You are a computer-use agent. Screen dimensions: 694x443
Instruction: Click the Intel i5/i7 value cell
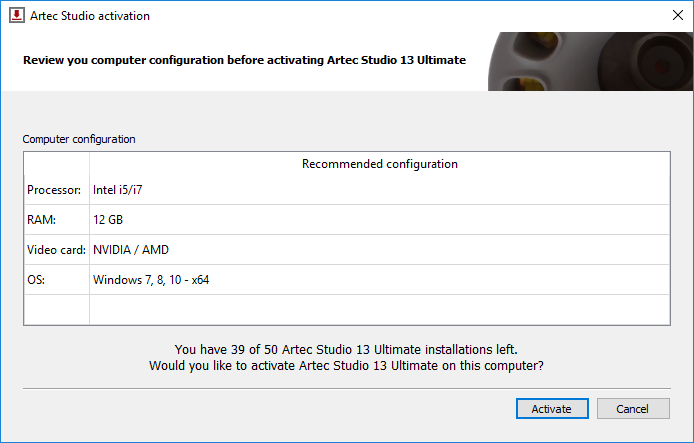coord(380,190)
